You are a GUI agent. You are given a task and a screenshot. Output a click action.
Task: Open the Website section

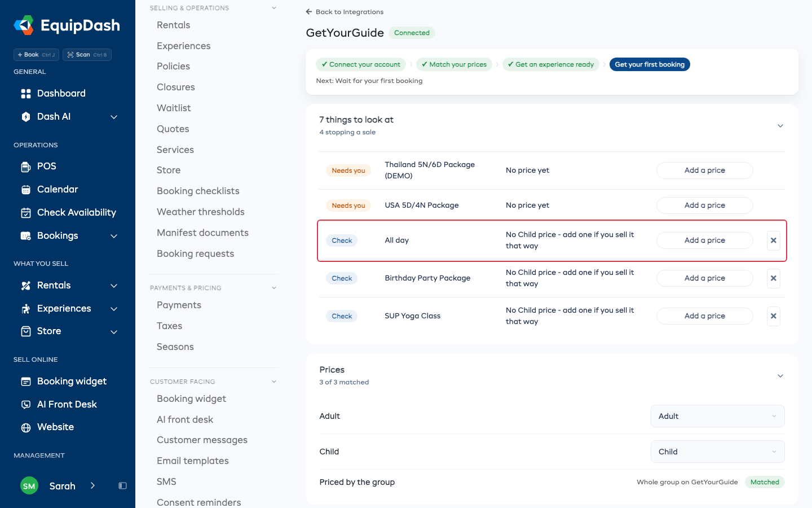[x=55, y=427]
